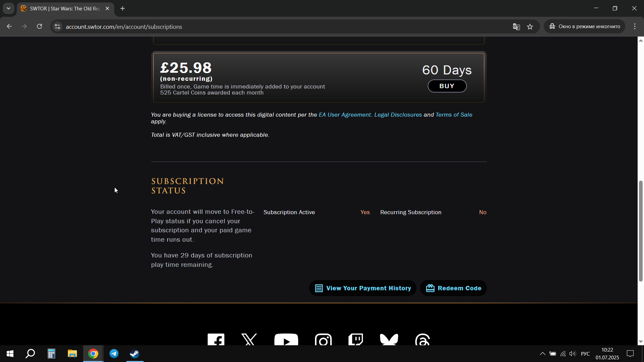Launch Calculator from taskbar
This screenshot has width=644, height=362.
(51, 354)
